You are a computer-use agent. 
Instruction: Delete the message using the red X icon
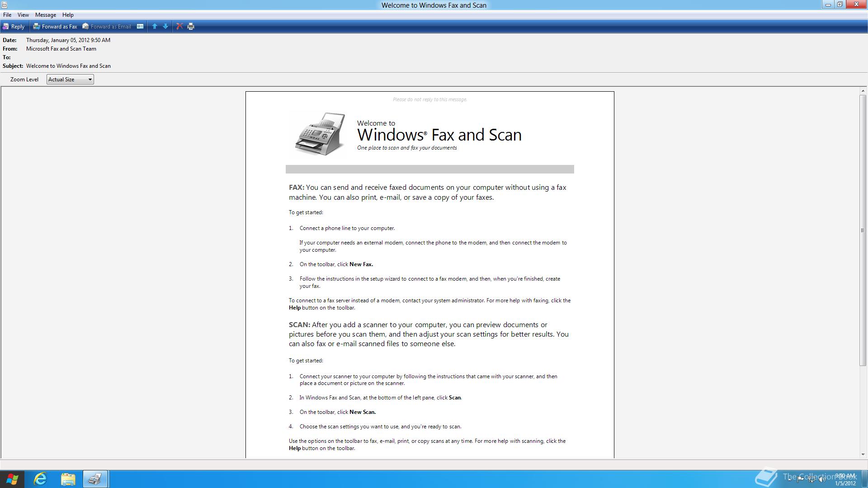click(x=179, y=27)
